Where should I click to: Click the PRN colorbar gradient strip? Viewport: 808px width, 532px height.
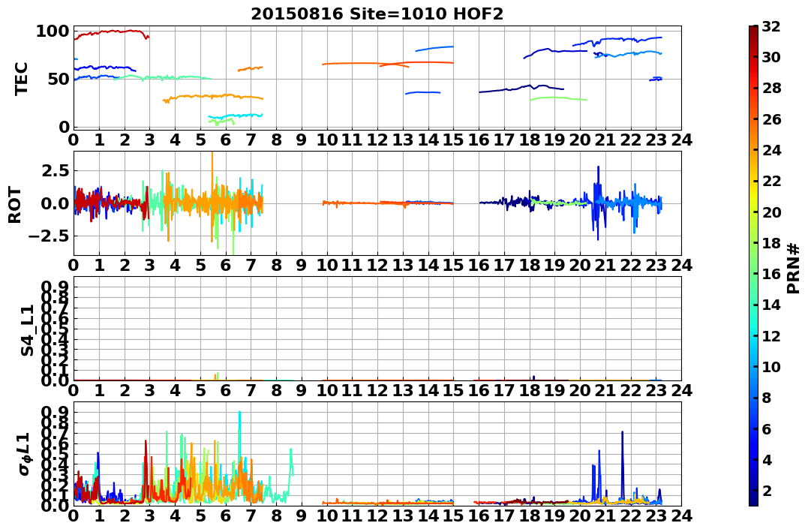click(x=753, y=266)
